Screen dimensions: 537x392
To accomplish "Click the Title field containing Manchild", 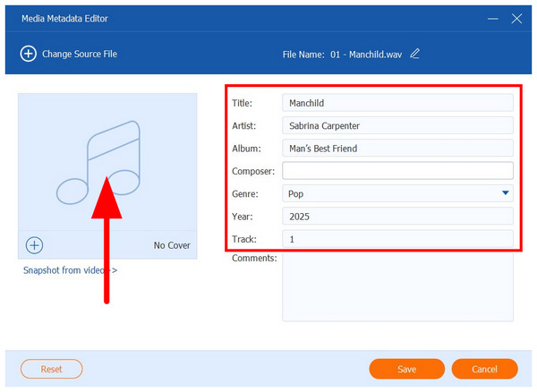I will pyautogui.click(x=397, y=103).
